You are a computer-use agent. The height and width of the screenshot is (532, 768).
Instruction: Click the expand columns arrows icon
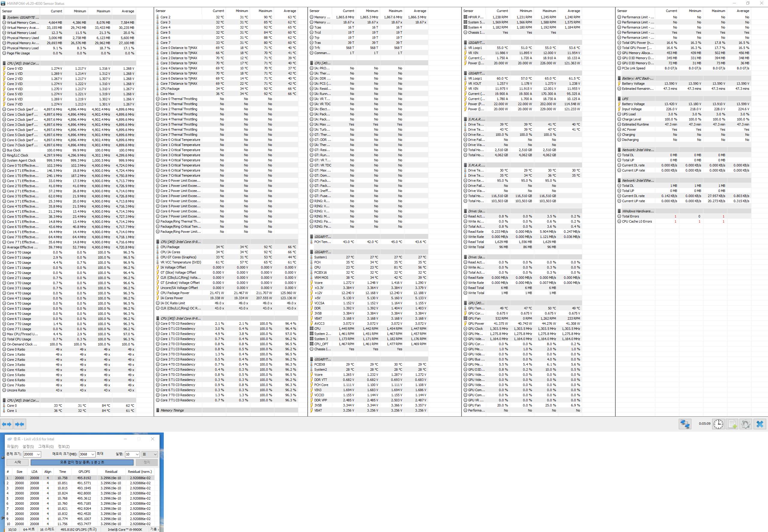(x=7, y=424)
